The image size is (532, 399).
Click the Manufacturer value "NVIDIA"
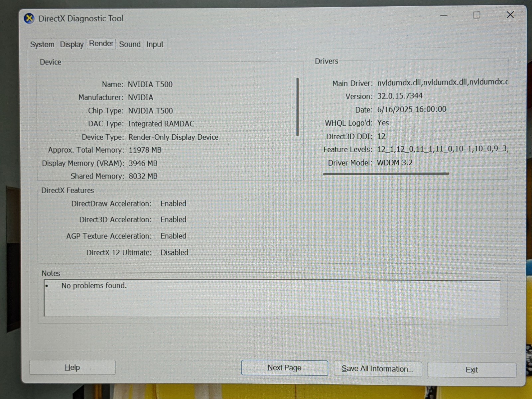coord(141,97)
